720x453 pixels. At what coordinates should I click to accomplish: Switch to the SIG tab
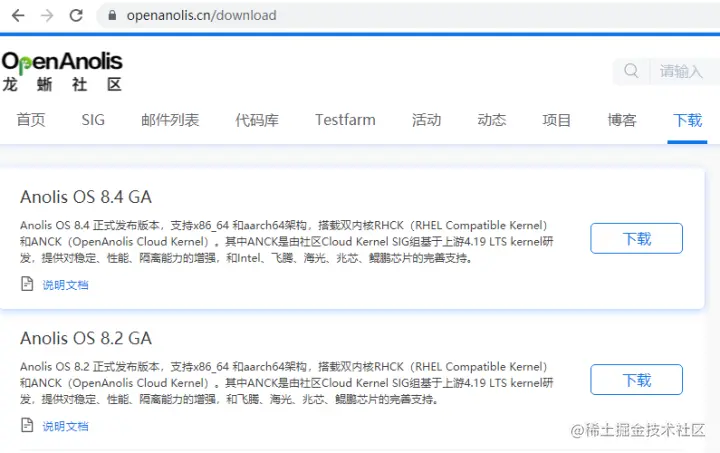click(93, 120)
